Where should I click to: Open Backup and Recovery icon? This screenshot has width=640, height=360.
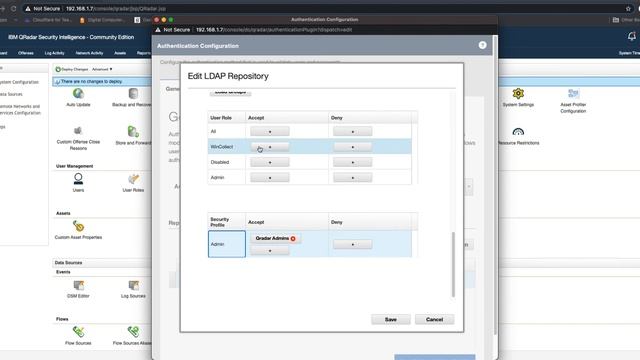[x=133, y=93]
